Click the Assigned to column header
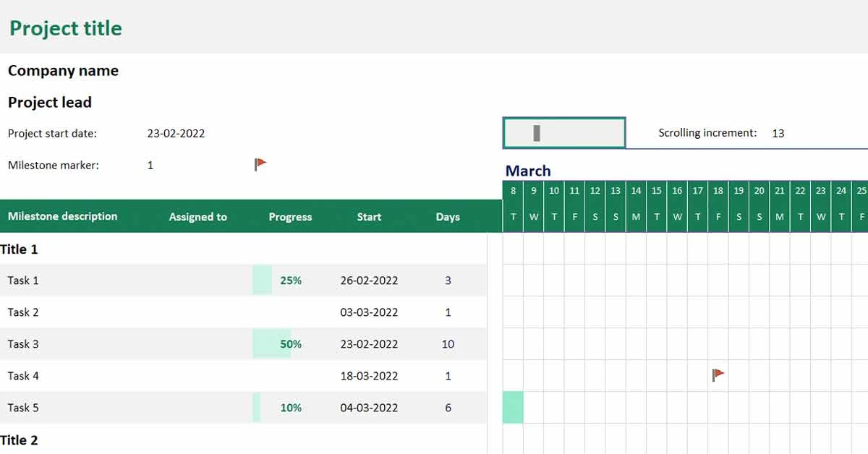868x454 pixels. [x=198, y=216]
